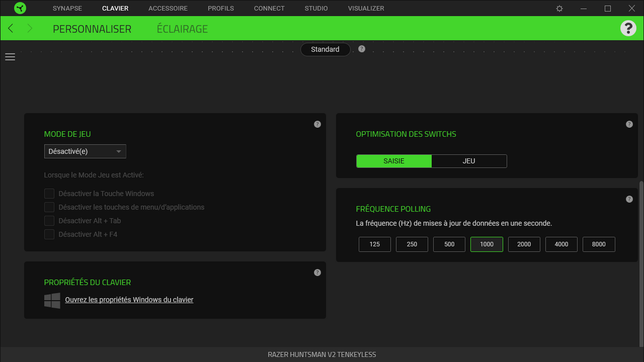Click the PROPRIÉTÉS DU CLAVIER heading
This screenshot has height=362, width=644.
coord(87,282)
